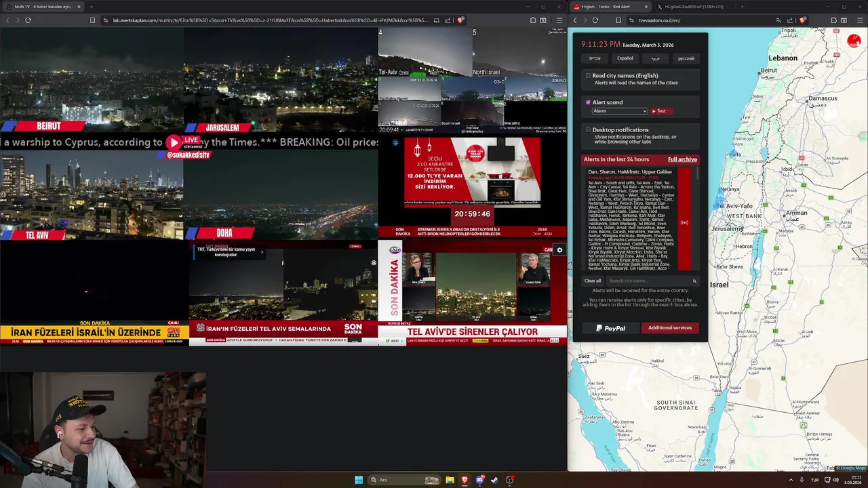Go back in the Multi TV window
The height and width of the screenshot is (488, 868).
(x=8, y=20)
